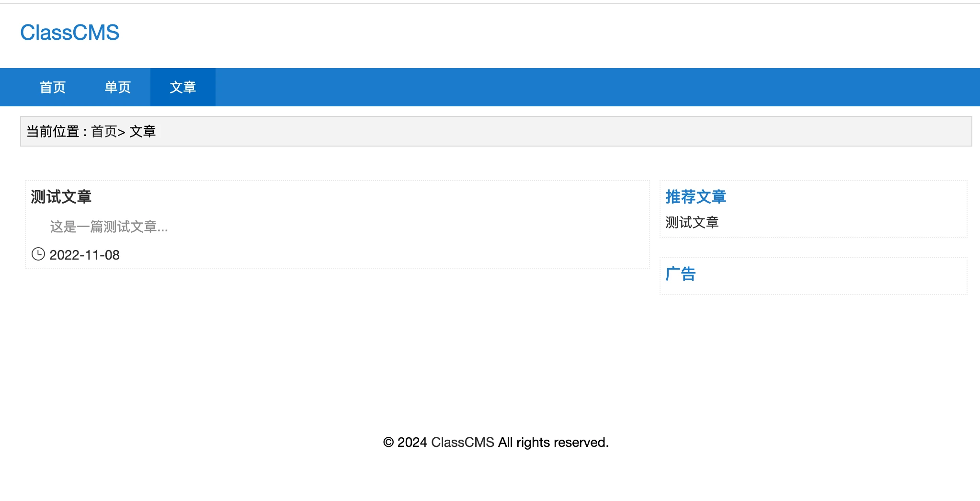The height and width of the screenshot is (501, 980).
Task: Click the 当前位置 breadcrumb label
Action: pos(53,131)
